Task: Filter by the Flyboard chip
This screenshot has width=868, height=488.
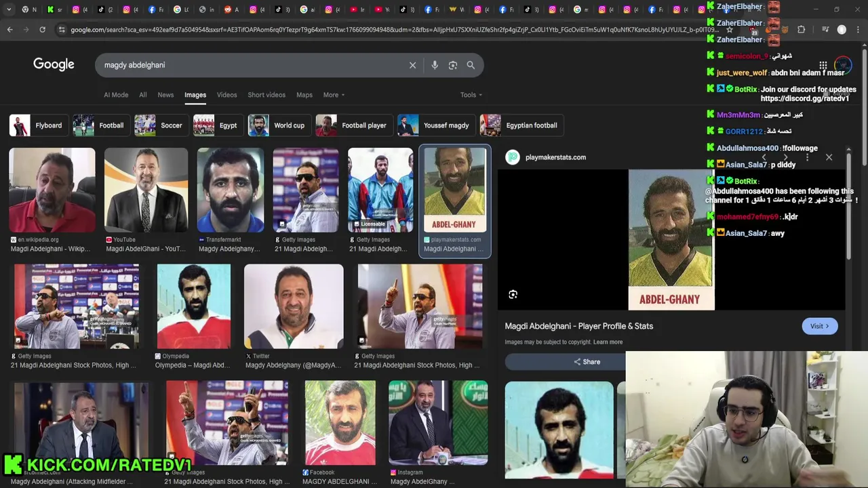Action: (37, 125)
